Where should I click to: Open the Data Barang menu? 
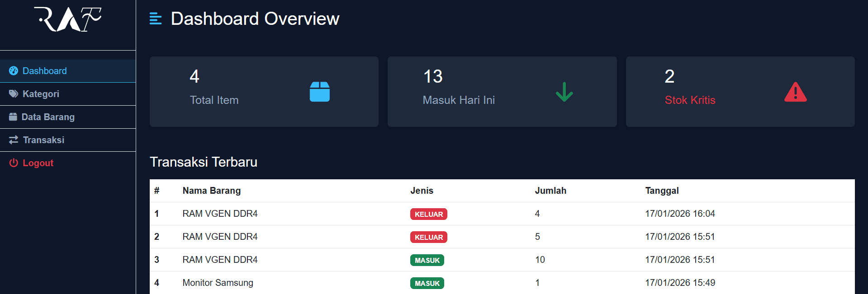pos(48,117)
